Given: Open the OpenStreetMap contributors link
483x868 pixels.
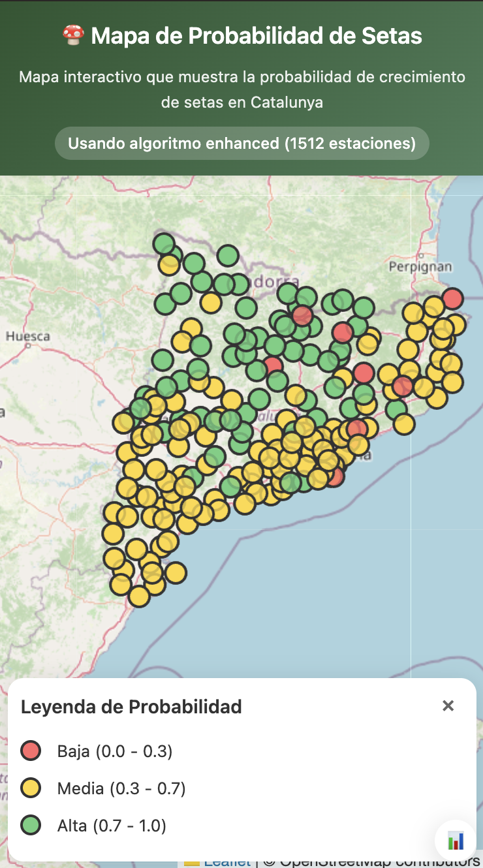Looking at the screenshot, I should click(x=380, y=861).
